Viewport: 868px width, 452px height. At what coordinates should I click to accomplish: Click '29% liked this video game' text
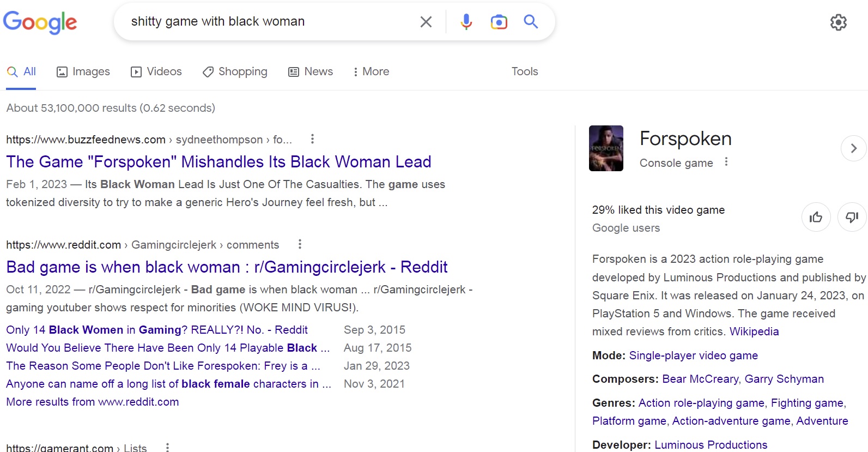[658, 210]
